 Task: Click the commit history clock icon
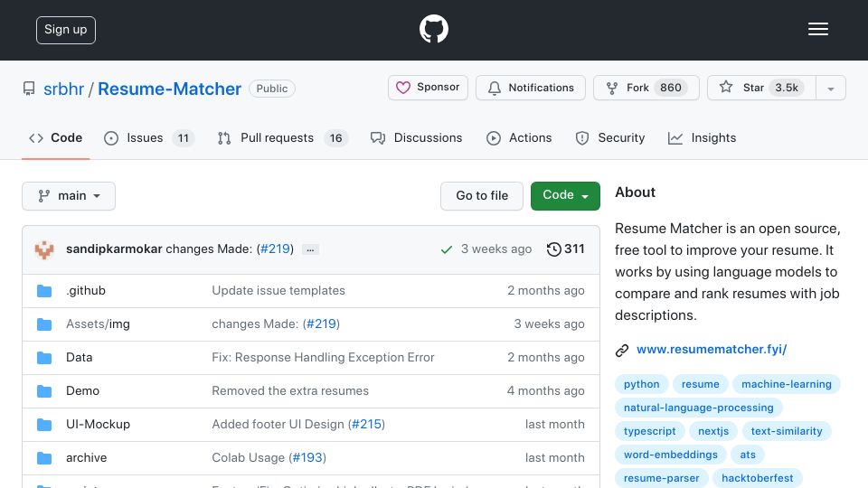[553, 249]
